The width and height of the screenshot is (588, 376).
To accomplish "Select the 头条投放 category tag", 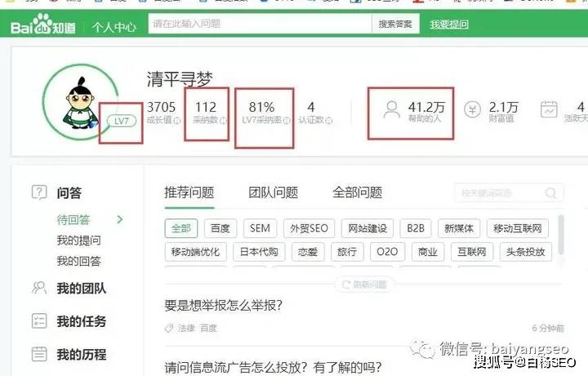I will click(525, 252).
